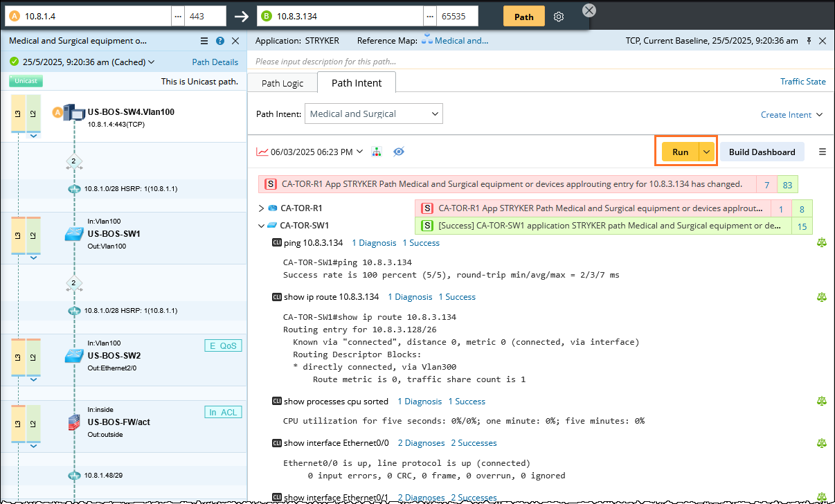Viewport: 835px width, 504px height.
Task: Toggle the eye visibility icon
Action: 399,152
